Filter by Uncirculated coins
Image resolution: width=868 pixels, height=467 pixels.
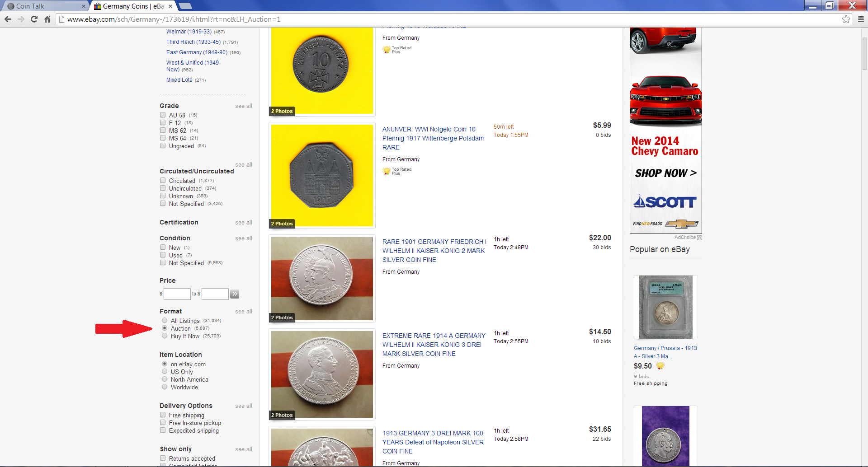(163, 188)
